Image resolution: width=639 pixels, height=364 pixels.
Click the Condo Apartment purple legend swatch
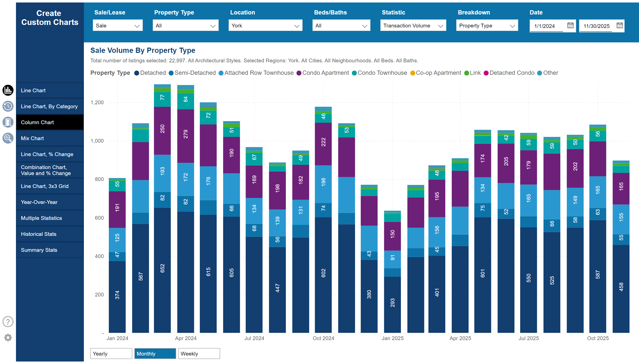click(x=299, y=73)
